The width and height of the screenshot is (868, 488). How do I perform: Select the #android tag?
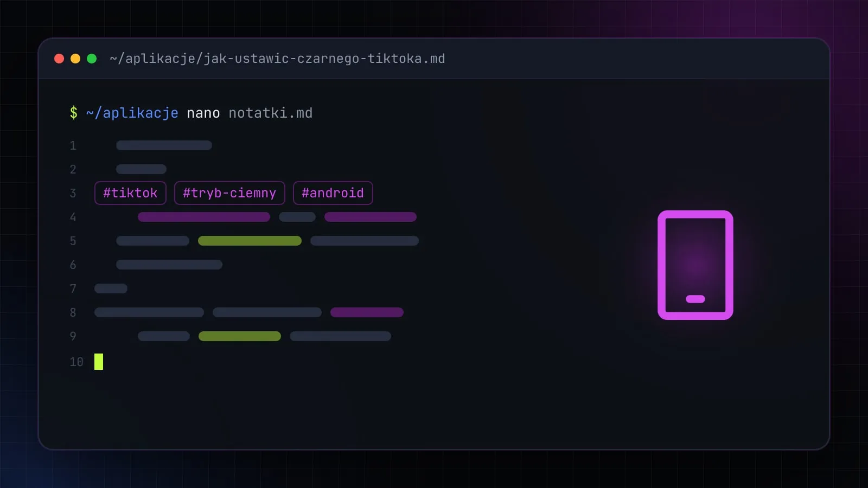333,193
